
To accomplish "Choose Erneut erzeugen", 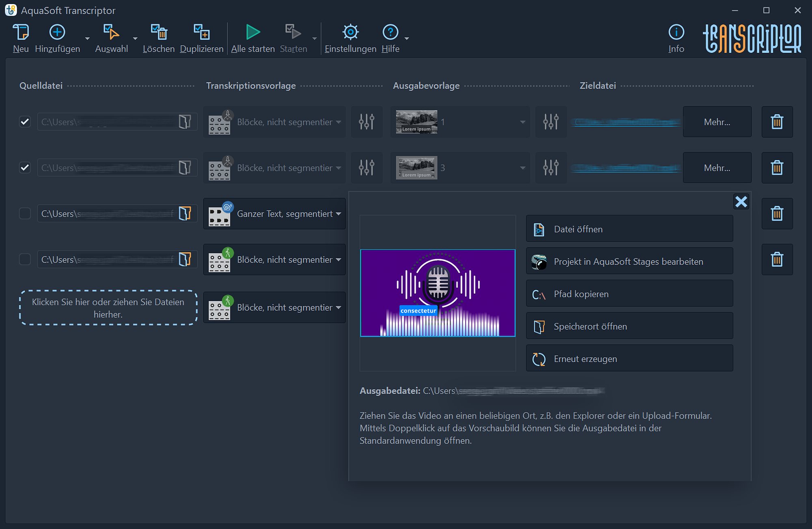I will (629, 358).
